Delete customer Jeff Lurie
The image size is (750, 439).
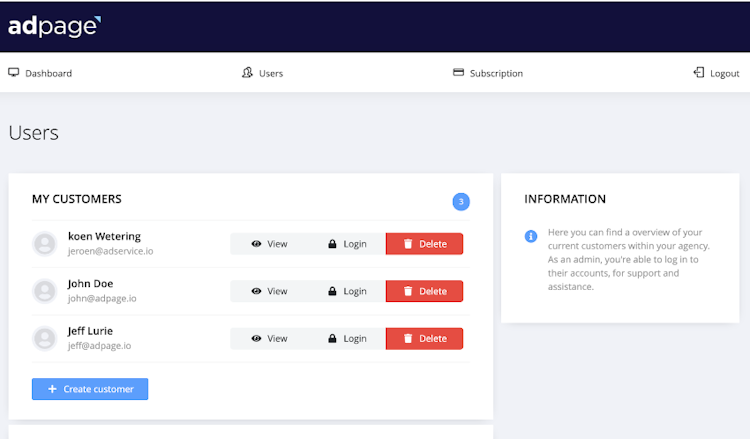click(424, 339)
